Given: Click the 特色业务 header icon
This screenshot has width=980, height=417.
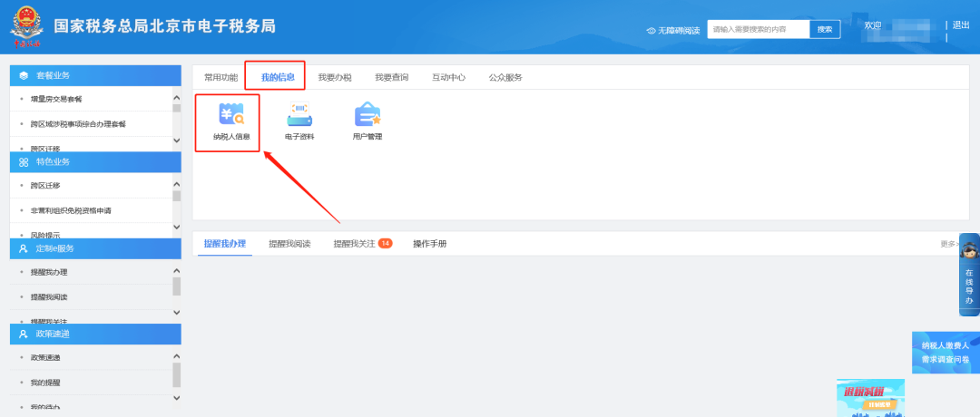Looking at the screenshot, I should [x=24, y=161].
